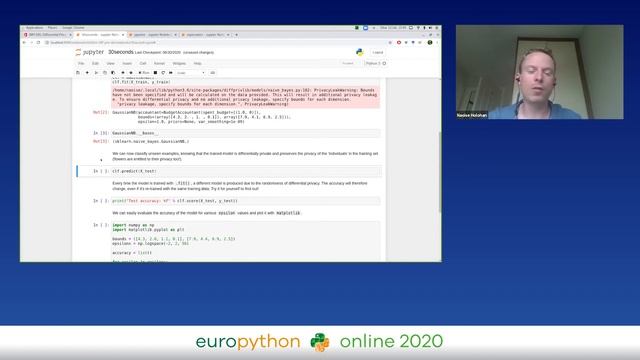Screen dimensions: 640x360
Task: Click the Logout button
Action: pos(378,52)
